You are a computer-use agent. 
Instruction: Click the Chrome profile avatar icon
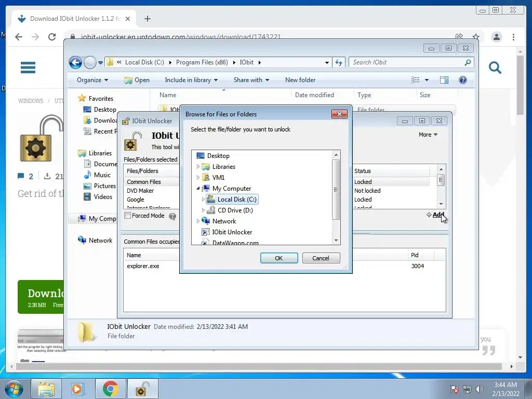coord(497,37)
